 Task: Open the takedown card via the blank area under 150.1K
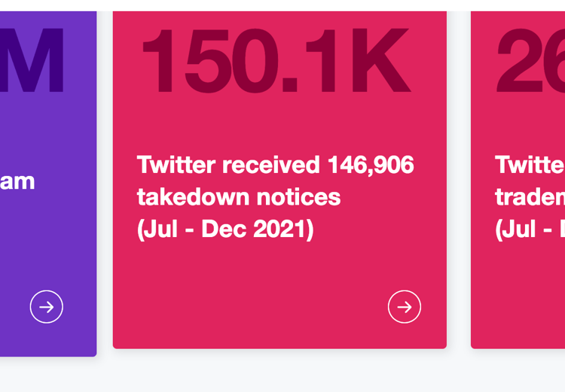pos(279,124)
